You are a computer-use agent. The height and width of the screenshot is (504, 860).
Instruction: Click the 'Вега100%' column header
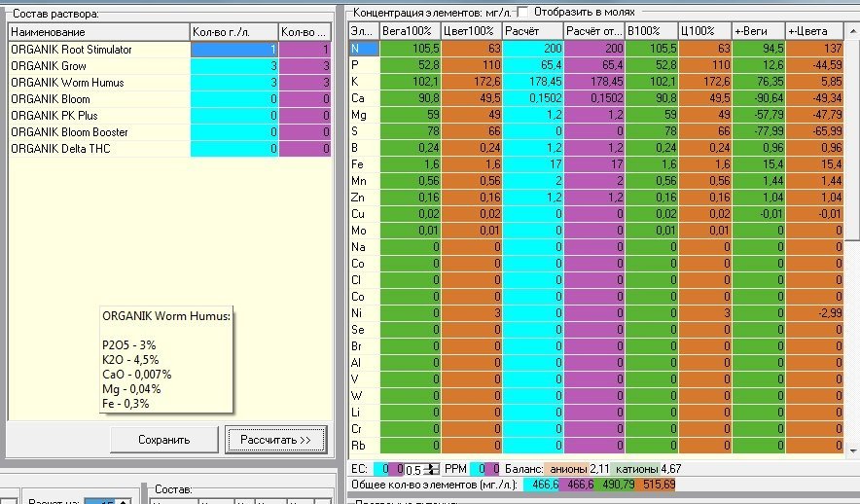click(x=411, y=31)
